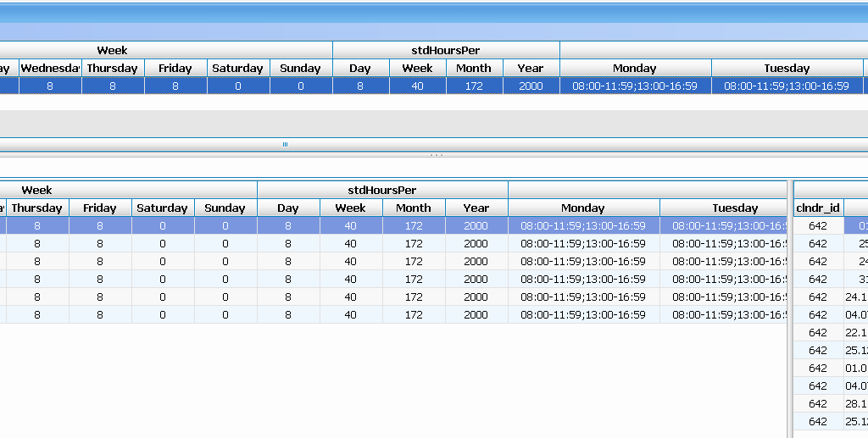Click the Sunday header in bottom table

coord(225,208)
